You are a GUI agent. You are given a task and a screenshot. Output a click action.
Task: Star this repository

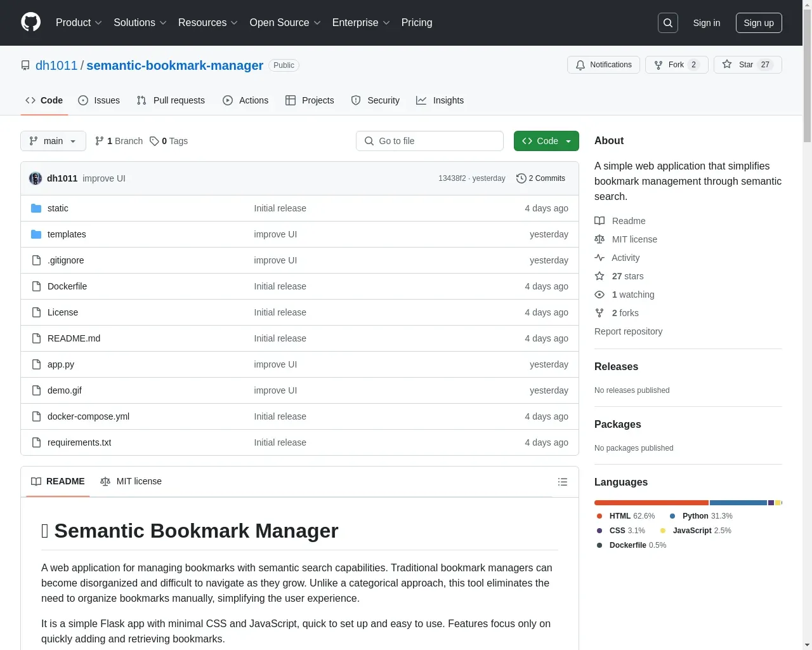(x=747, y=65)
